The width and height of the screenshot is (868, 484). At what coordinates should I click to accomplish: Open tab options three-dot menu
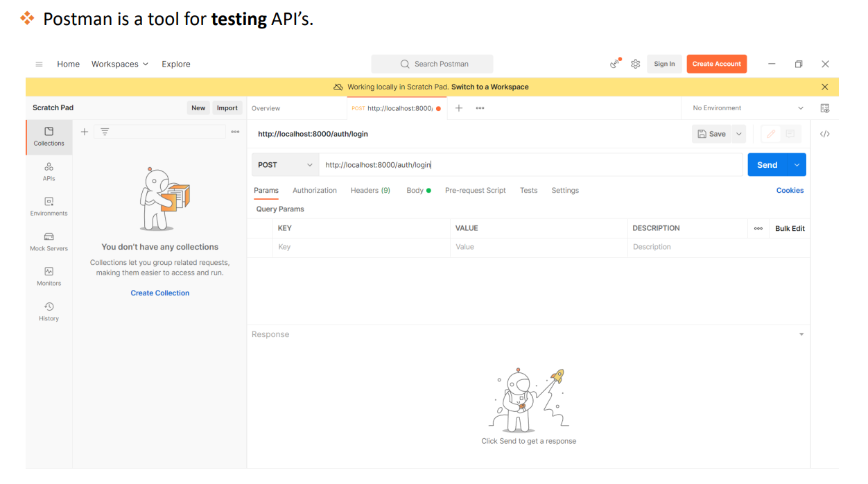(x=480, y=108)
